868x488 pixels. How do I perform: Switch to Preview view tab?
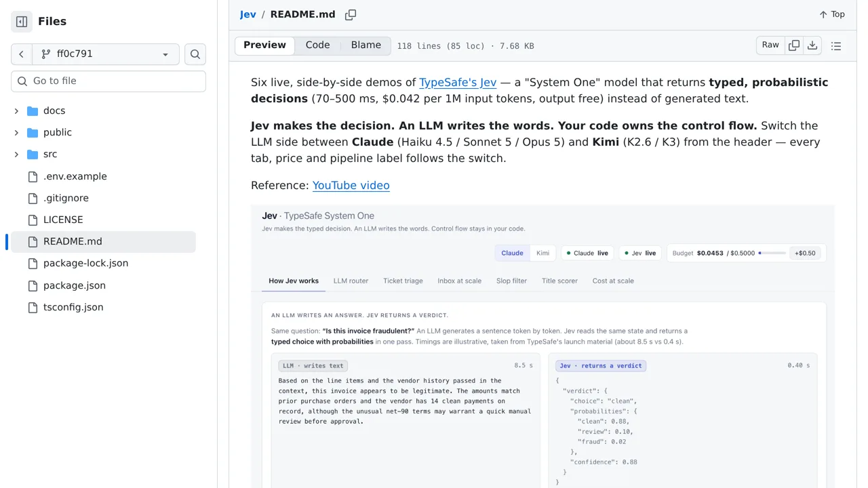[264, 45]
